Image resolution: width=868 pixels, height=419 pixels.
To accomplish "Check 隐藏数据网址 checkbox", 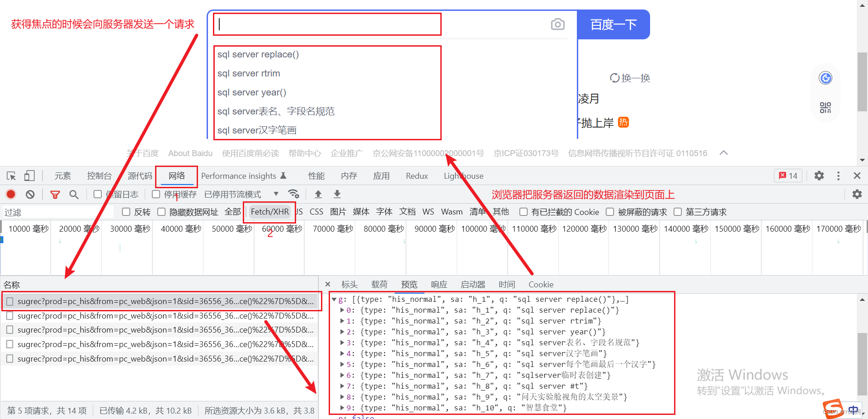I will (x=161, y=212).
